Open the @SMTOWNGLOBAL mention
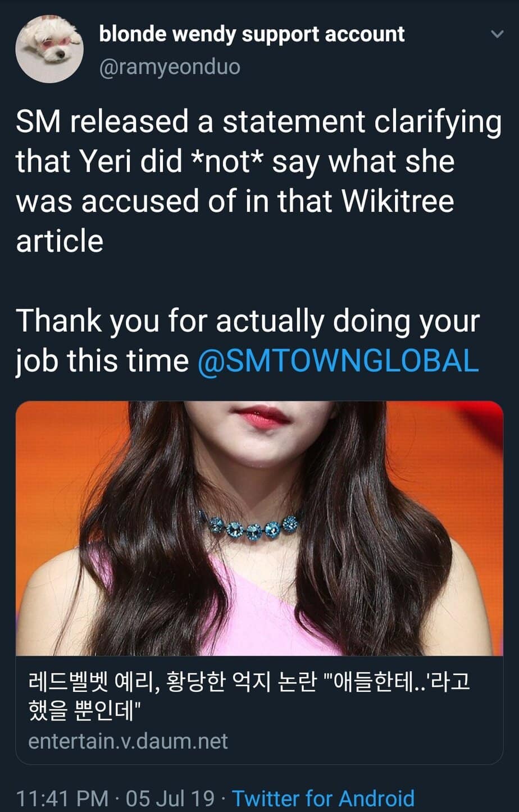The image size is (519, 812). click(338, 361)
